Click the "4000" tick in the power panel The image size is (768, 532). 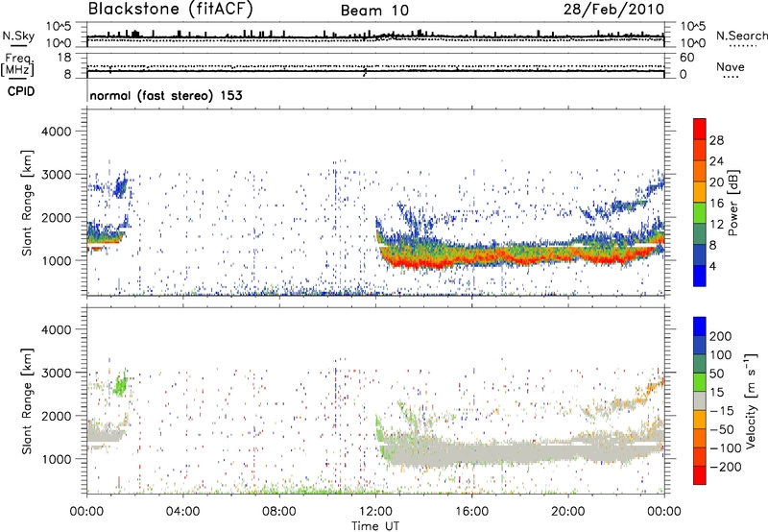coord(56,132)
